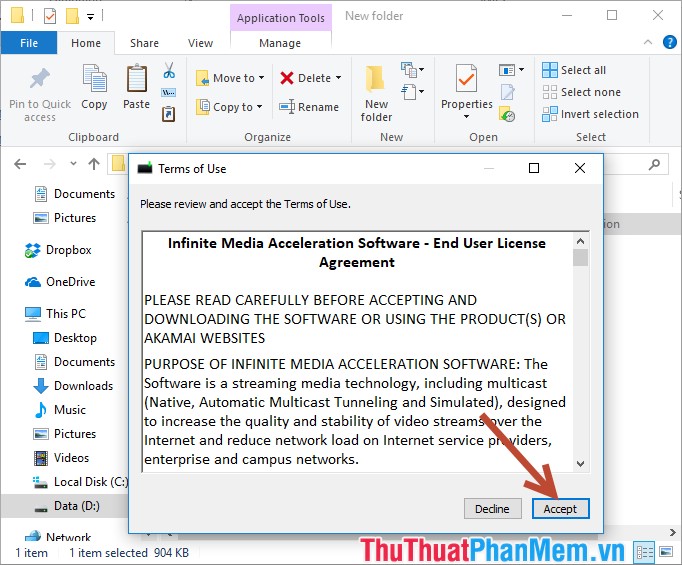
Task: Open the New item dropdown
Action: tap(412, 70)
